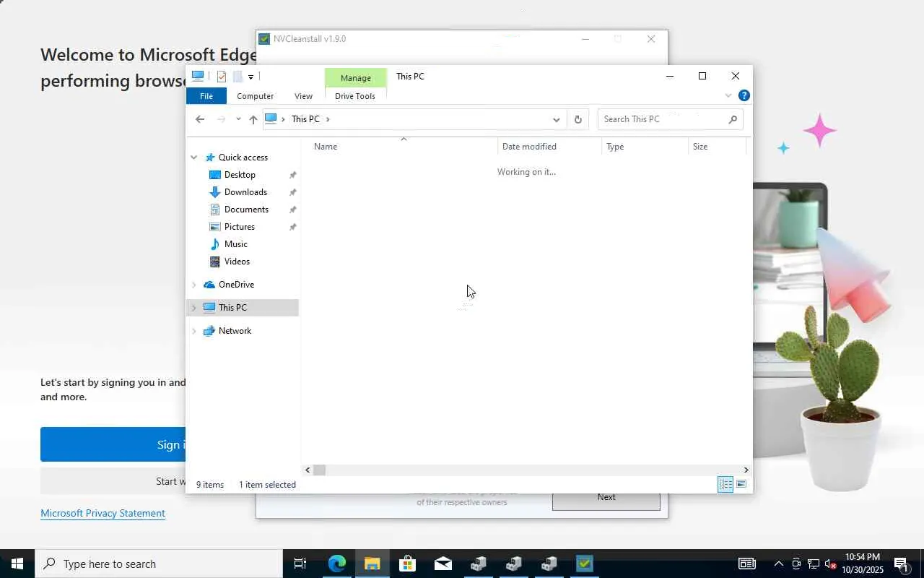Image resolution: width=924 pixels, height=578 pixels.
Task: Sort by the Date modified column
Action: (x=549, y=147)
